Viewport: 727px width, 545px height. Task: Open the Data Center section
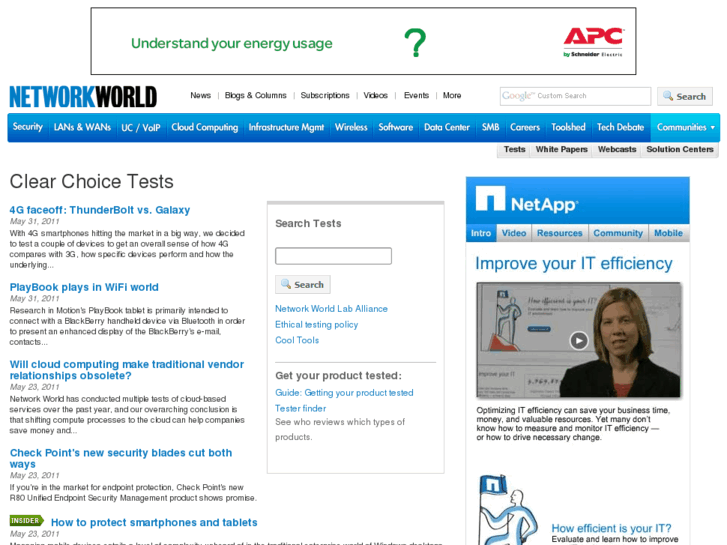[x=446, y=127]
